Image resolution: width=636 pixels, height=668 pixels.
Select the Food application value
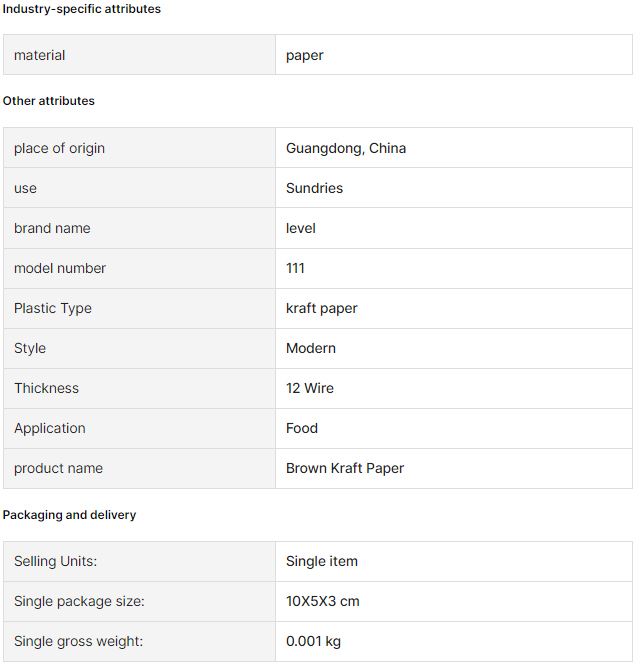coord(302,429)
